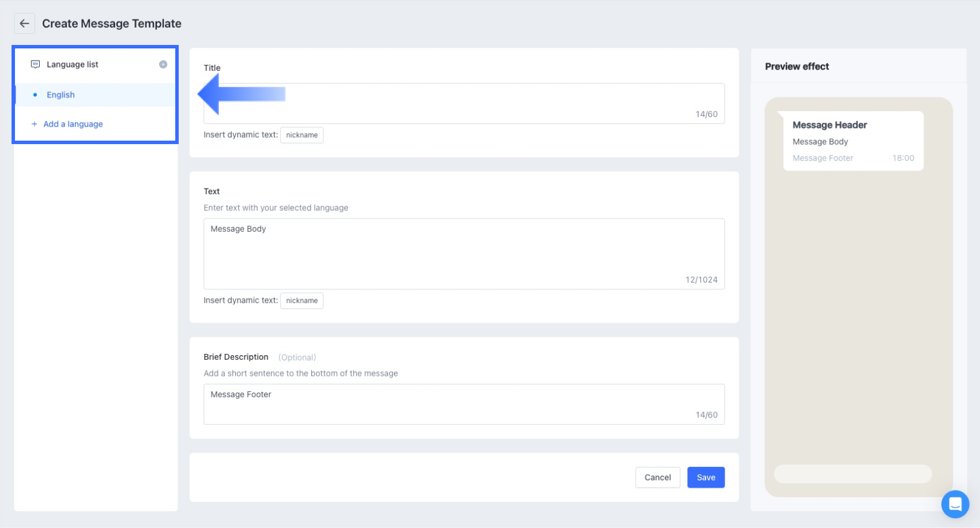The width and height of the screenshot is (980, 528).
Task: Insert nickname dynamic text into Text body
Action: pyautogui.click(x=301, y=301)
